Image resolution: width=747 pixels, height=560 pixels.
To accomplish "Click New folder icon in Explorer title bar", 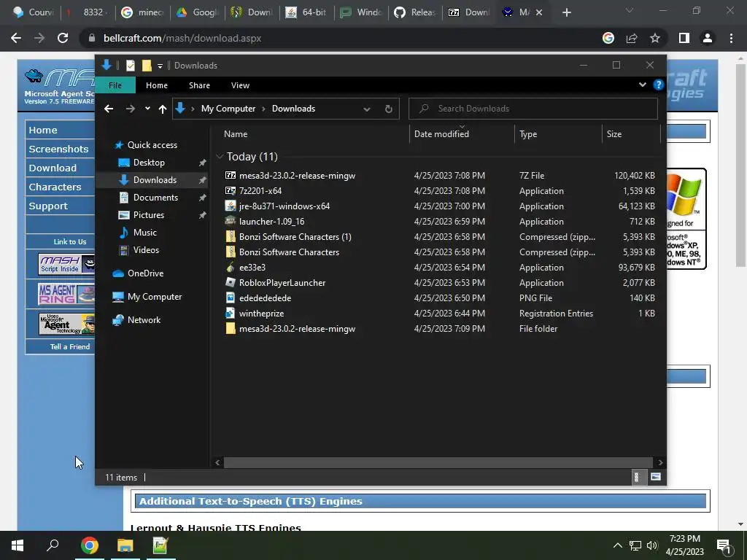I will coord(147,65).
